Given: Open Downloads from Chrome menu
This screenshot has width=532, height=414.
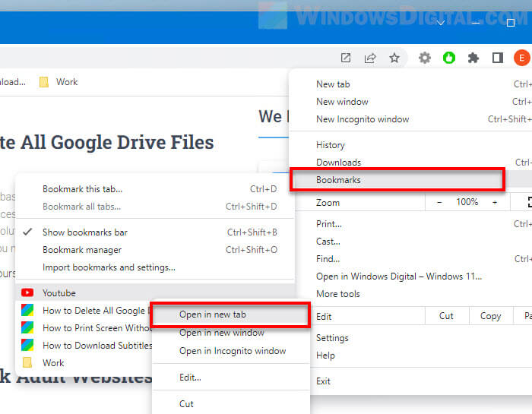Looking at the screenshot, I should 412,163.
